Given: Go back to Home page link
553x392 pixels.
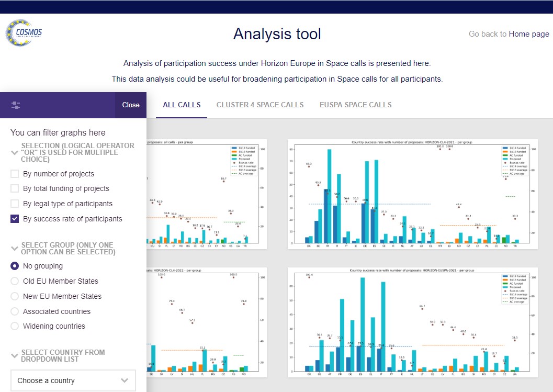Looking at the screenshot, I should 529,34.
